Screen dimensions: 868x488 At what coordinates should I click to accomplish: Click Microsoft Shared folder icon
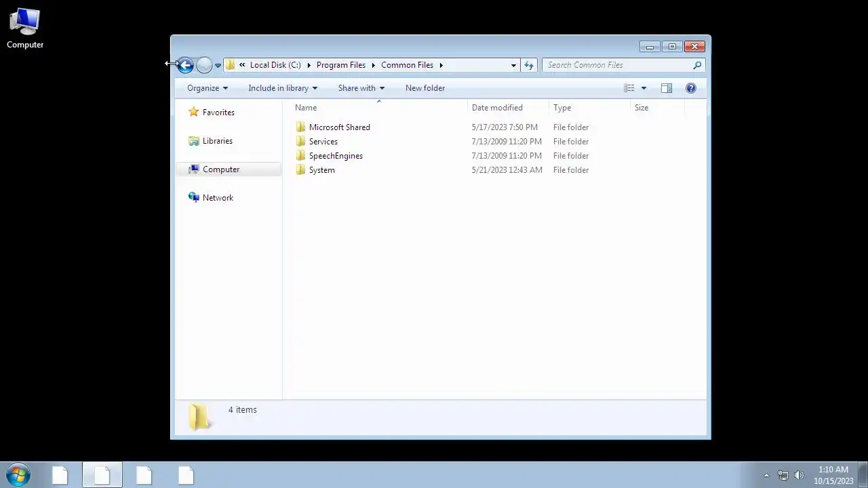click(x=301, y=127)
